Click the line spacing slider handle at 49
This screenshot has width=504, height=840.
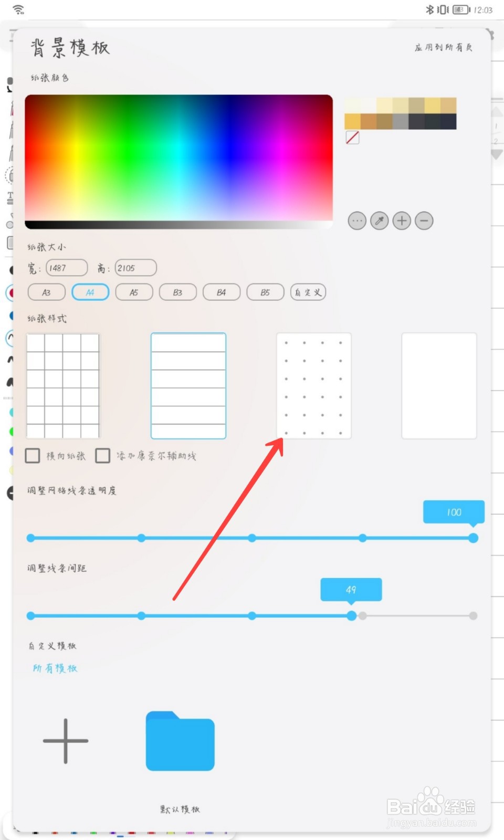point(352,616)
